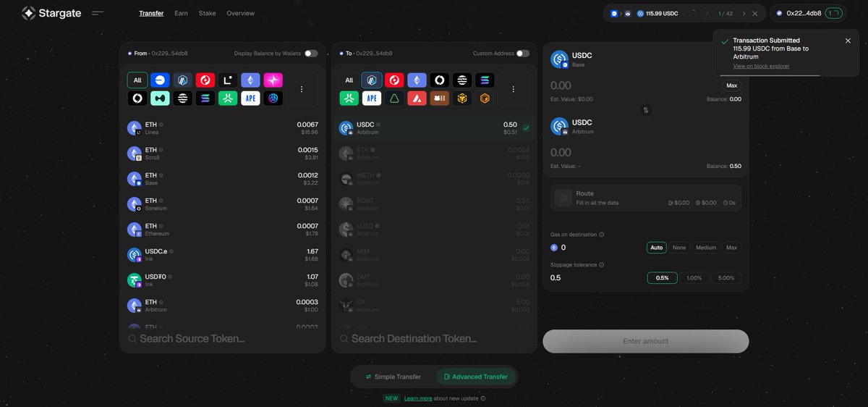
Task: Toggle Display Balance by Wallets switch
Action: (311, 54)
